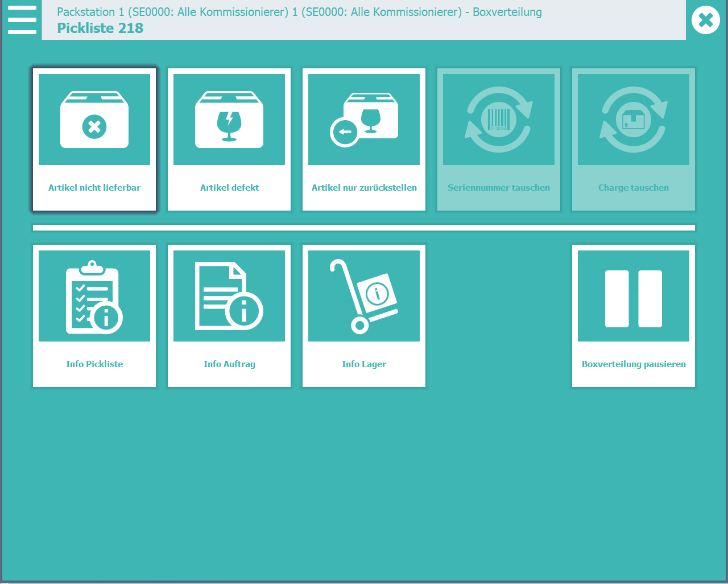Click the box with back-arrow icon
The height and width of the screenshot is (584, 728).
click(364, 120)
